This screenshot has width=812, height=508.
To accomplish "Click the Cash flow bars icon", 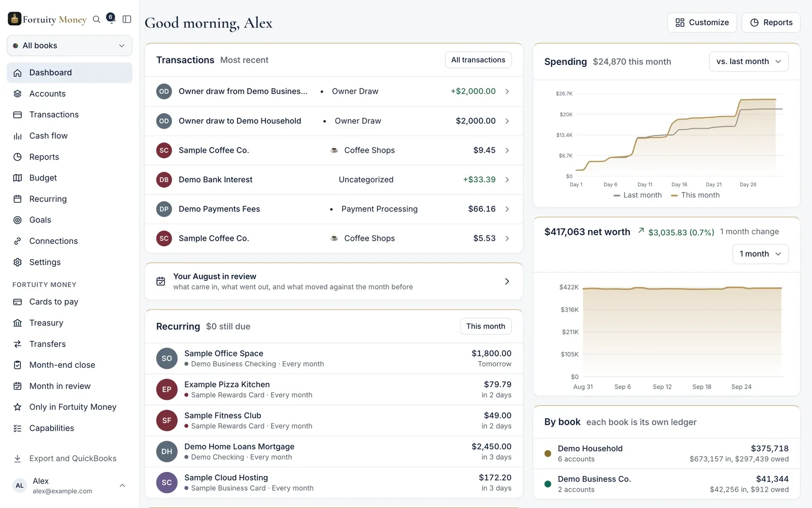I will pos(18,136).
